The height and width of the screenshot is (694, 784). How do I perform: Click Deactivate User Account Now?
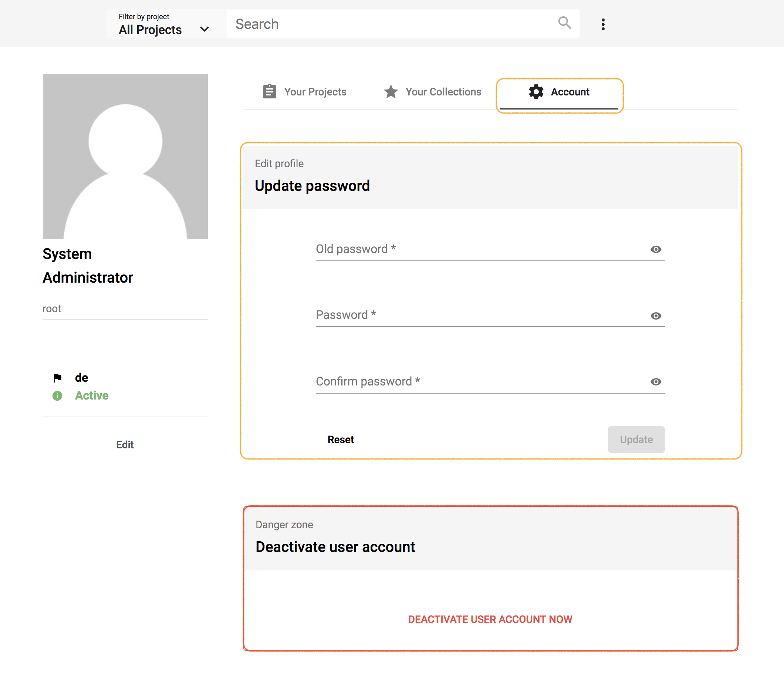490,619
